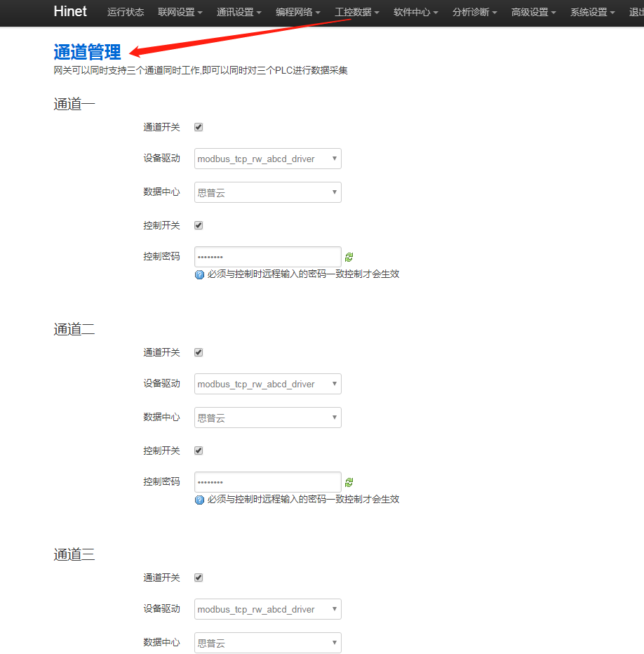The height and width of the screenshot is (654, 644).
Task: Open the 设备驱动 dropdown in 通道三
Action: click(267, 610)
